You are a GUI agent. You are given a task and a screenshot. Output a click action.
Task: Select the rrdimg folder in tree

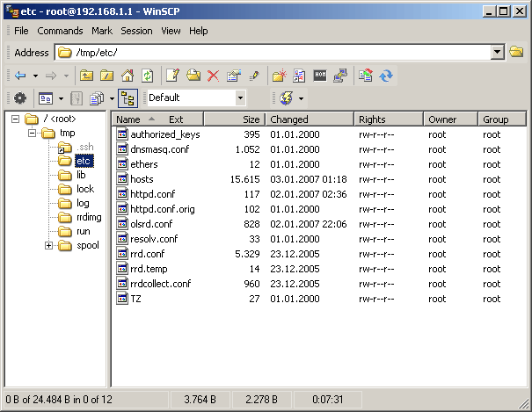91,217
